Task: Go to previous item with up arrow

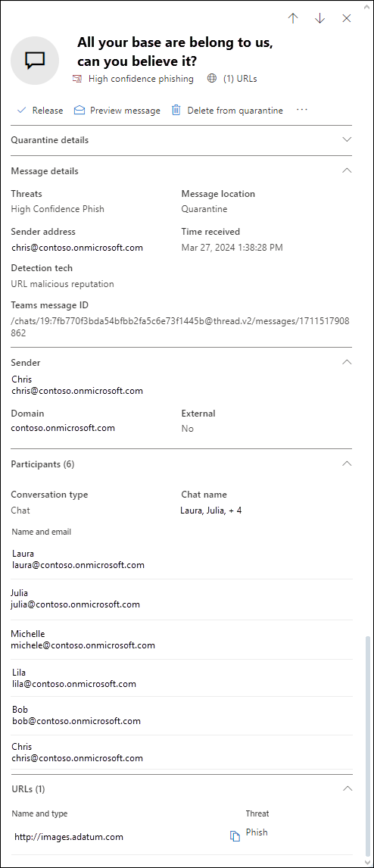Action: [293, 18]
